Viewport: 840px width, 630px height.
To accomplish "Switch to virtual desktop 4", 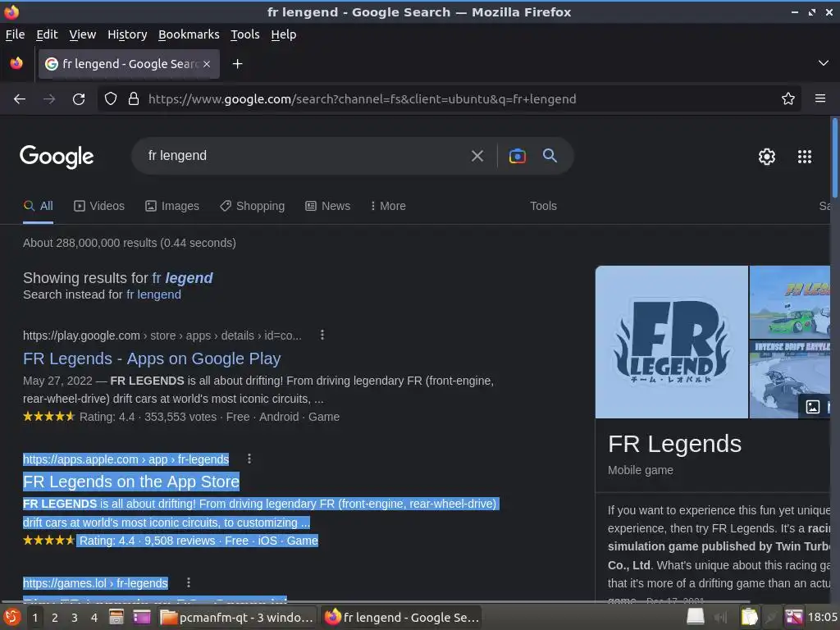I will point(94,618).
